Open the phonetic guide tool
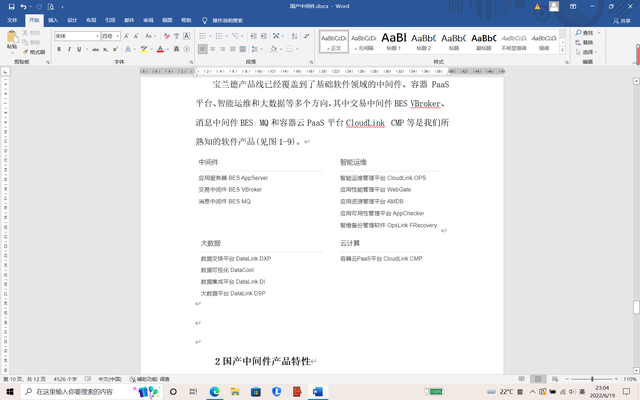The image size is (640, 400). [176, 36]
